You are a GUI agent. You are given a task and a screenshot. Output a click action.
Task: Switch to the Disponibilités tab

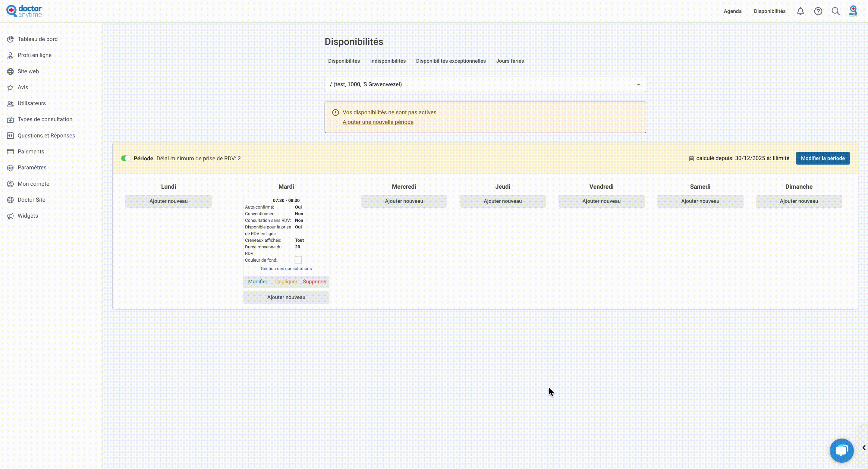pos(344,61)
